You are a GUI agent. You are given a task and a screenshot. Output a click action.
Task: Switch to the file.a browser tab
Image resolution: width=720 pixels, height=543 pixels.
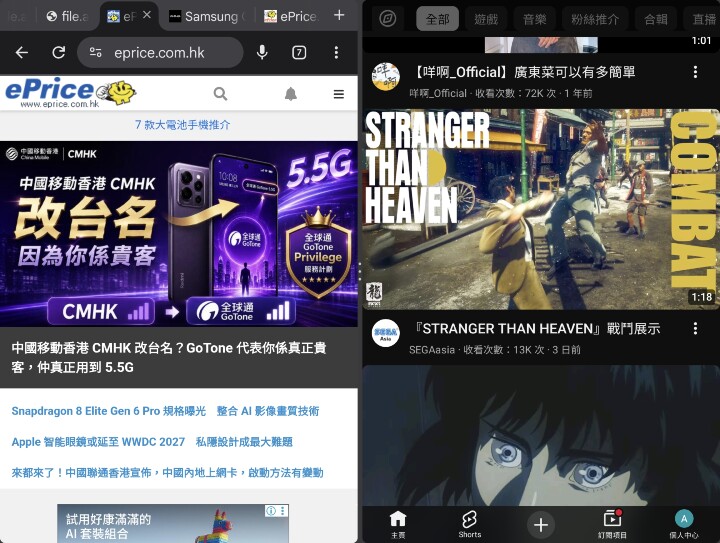(68, 17)
